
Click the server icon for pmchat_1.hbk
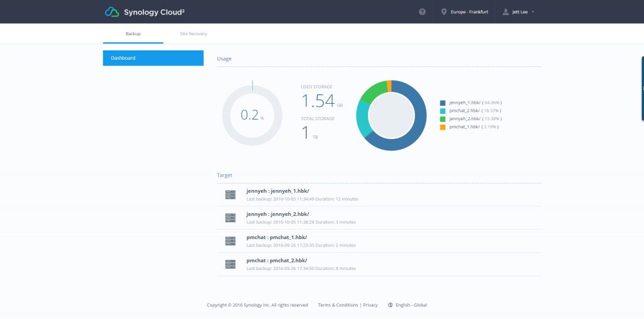tap(230, 241)
